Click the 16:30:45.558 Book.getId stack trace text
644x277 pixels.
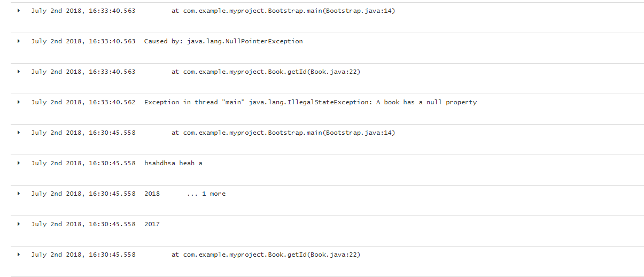(266, 255)
